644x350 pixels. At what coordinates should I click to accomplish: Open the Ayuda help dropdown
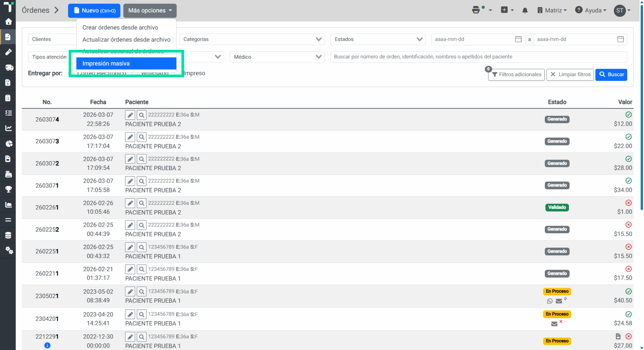(x=591, y=10)
